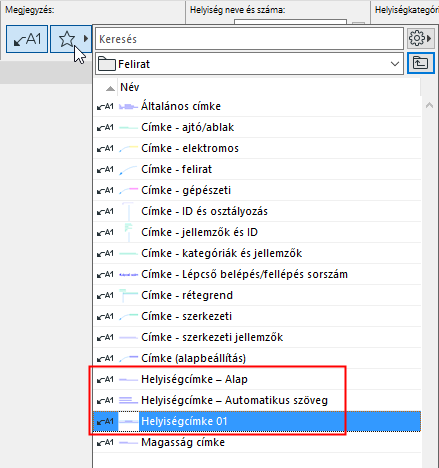Select Címke - szerkezeti row

tap(257, 316)
